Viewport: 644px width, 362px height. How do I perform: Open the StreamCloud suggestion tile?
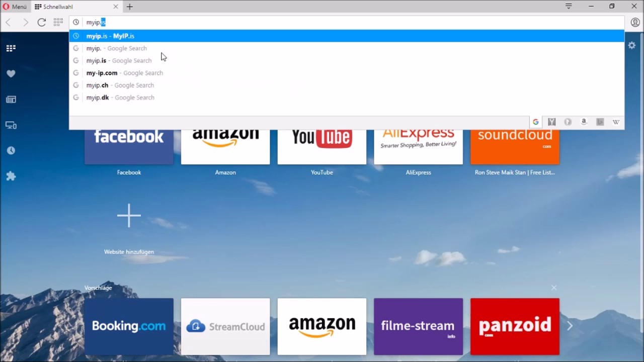coord(225,326)
